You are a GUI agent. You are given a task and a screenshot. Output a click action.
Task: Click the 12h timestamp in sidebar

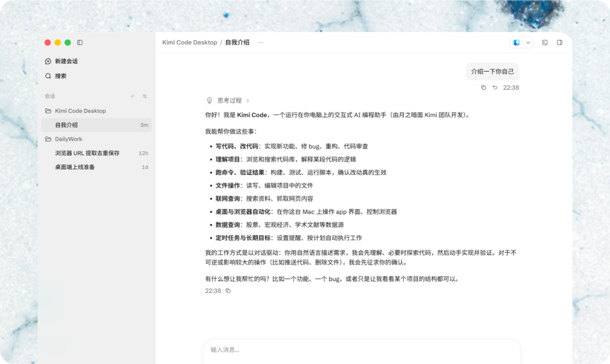pos(143,153)
